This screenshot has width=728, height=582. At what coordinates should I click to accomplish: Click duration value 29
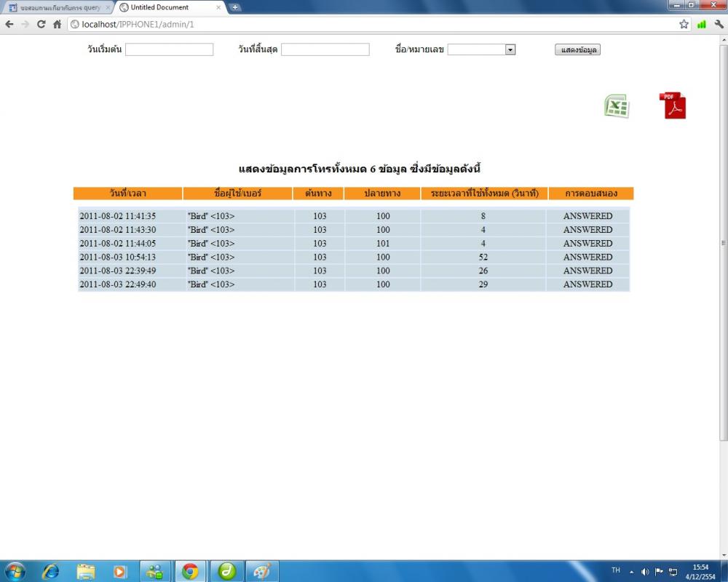[483, 284]
